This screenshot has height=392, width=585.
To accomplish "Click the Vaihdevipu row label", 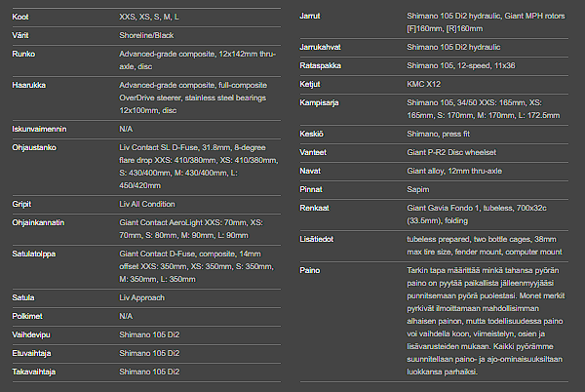I will pyautogui.click(x=32, y=333).
